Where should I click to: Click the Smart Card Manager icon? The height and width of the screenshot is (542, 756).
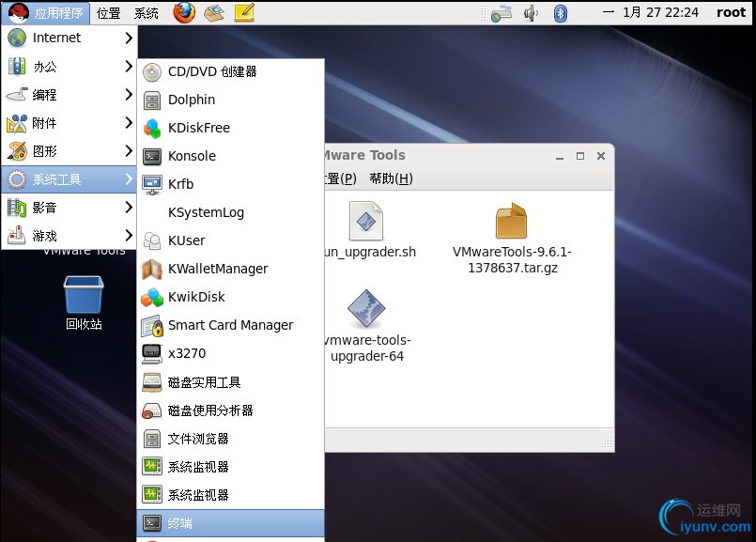[x=152, y=326]
